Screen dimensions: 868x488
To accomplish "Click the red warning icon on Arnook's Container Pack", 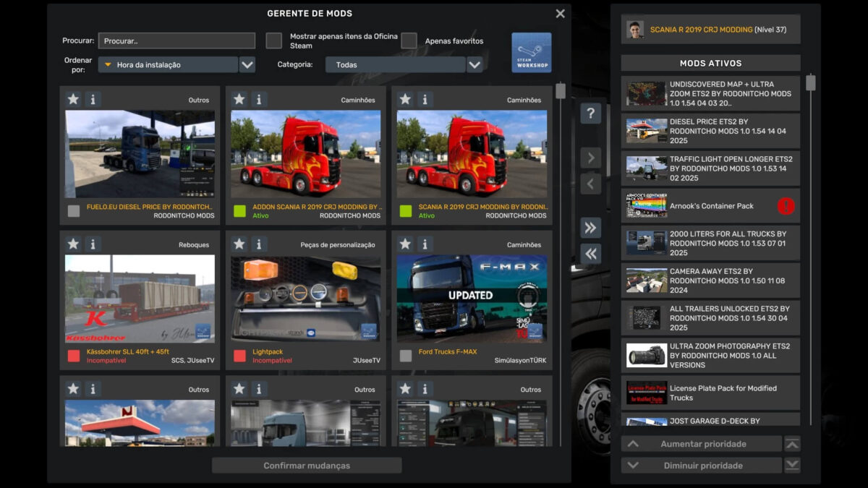I will point(786,206).
